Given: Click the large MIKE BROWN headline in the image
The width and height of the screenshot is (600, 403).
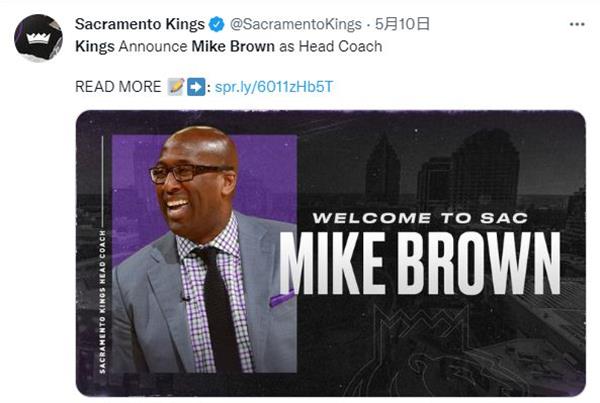Looking at the screenshot, I should pos(420,263).
